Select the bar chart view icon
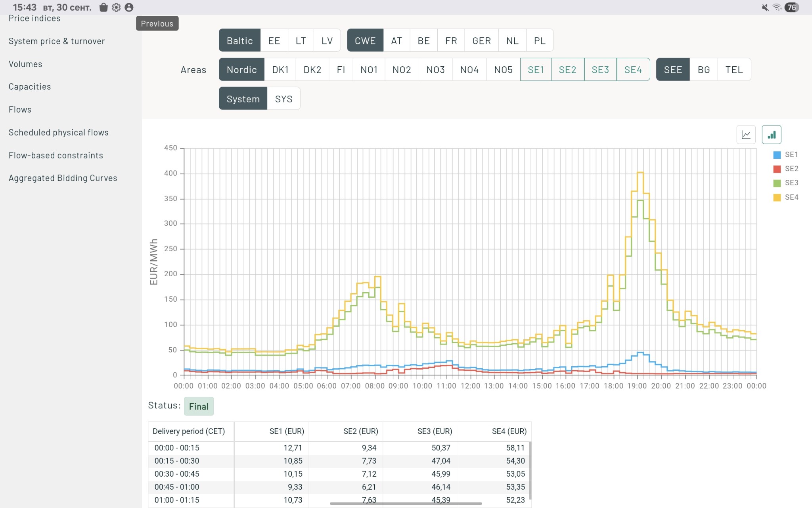 [771, 135]
